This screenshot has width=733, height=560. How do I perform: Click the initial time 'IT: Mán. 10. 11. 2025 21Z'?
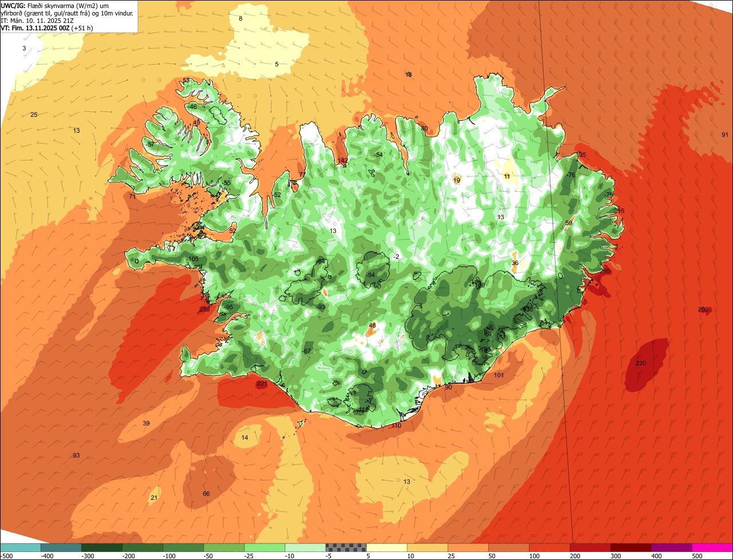[38, 20]
